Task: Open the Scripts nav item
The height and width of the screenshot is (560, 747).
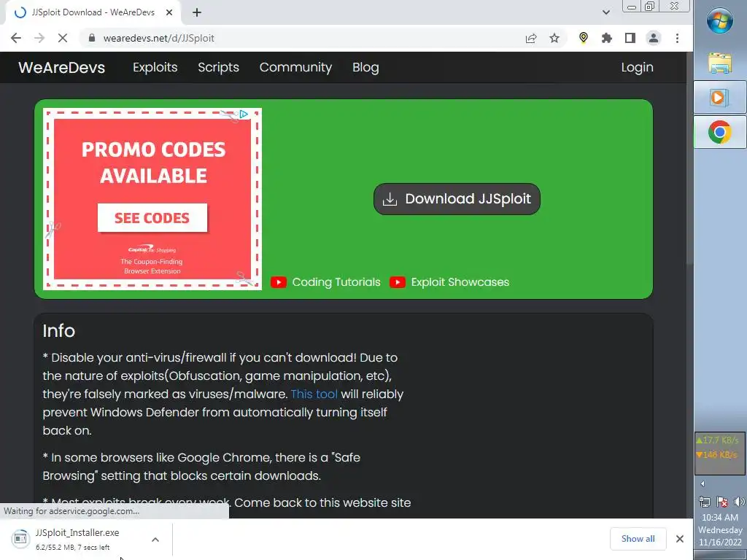Action: (218, 67)
